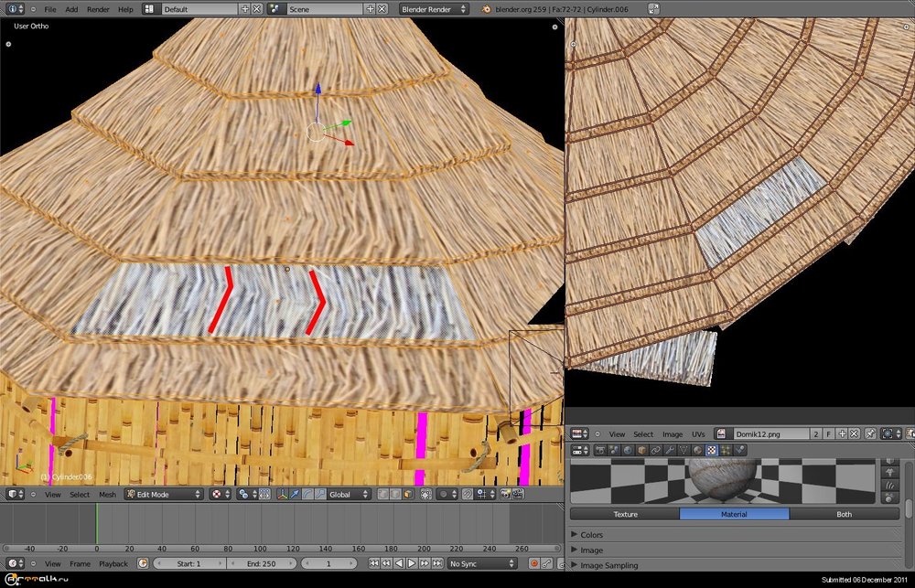Click the OpenGL render camera icon in viewport header

(505, 494)
